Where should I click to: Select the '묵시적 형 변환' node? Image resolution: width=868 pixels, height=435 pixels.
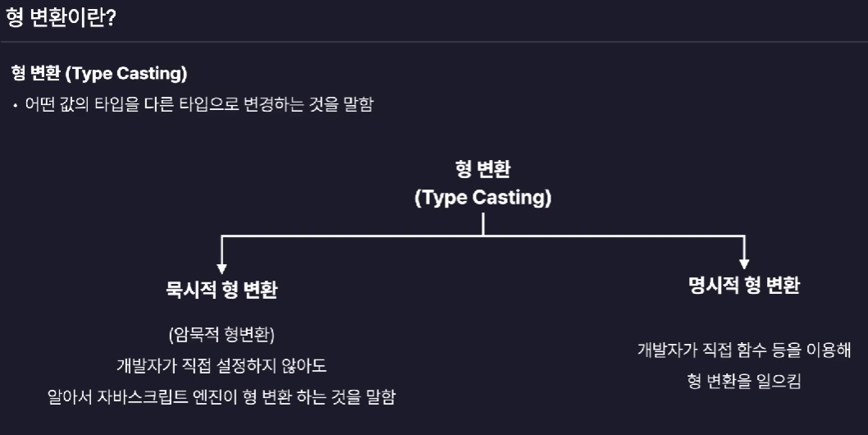click(x=222, y=290)
